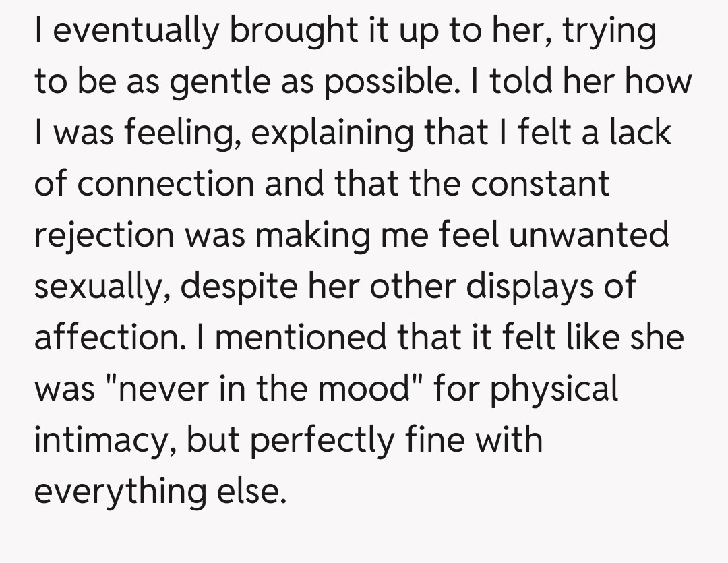This screenshot has width=728, height=563.
Task: Click the word "rejection"
Action: coord(104,235)
